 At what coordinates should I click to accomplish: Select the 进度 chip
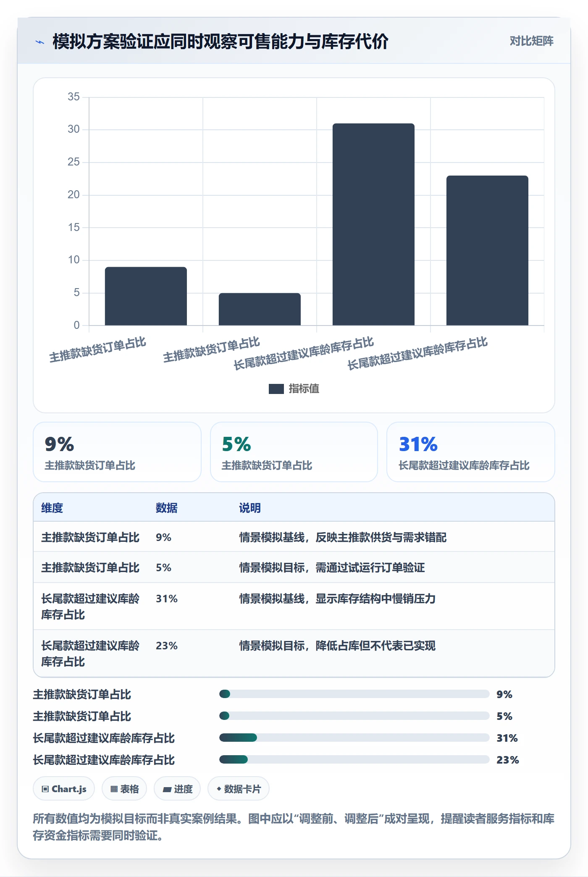(177, 789)
